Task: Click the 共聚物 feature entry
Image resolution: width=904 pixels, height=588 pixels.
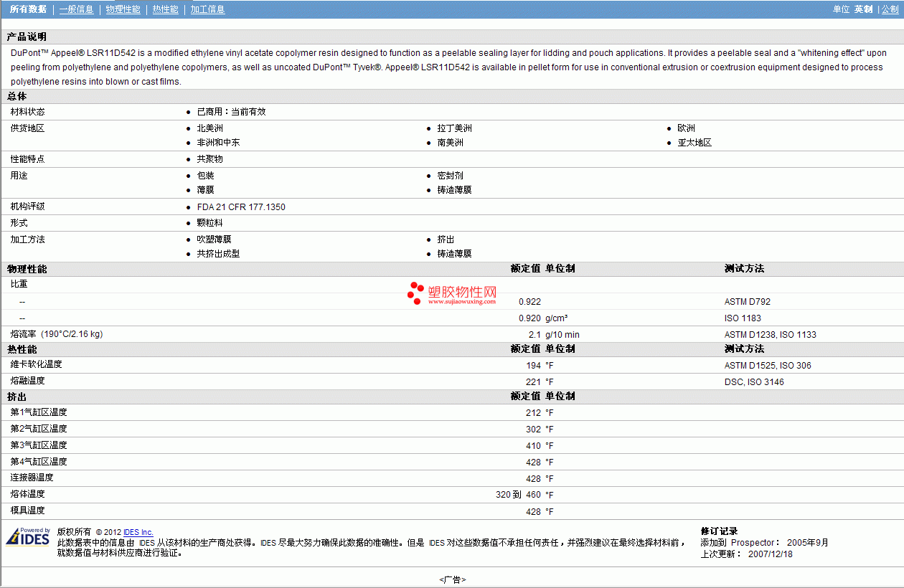Action: tap(209, 159)
